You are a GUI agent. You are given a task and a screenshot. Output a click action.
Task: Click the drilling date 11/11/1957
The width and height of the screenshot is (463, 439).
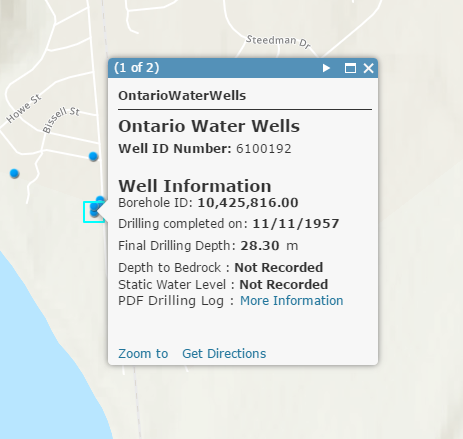pos(296,224)
